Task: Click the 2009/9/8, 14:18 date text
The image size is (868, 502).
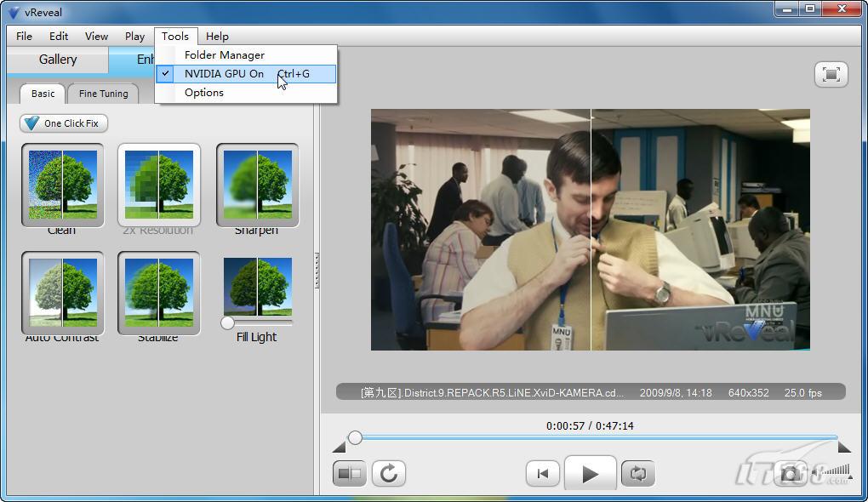Action: click(x=676, y=392)
